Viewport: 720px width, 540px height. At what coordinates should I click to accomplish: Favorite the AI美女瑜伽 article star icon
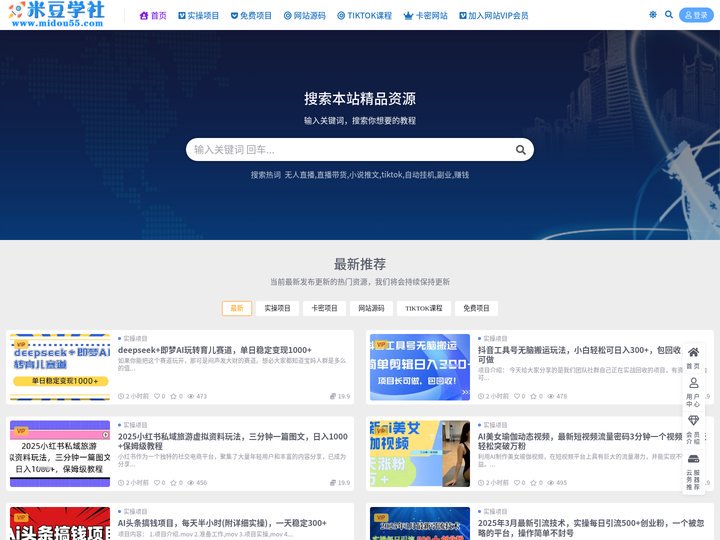tap(534, 483)
